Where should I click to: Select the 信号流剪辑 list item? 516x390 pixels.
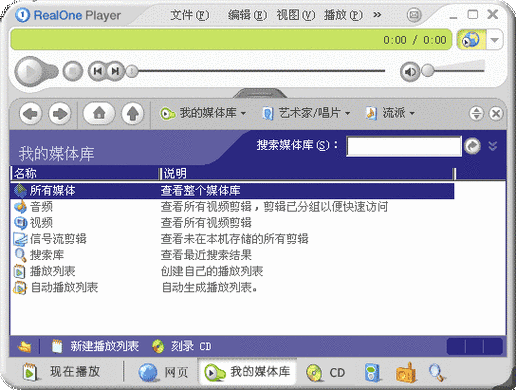pyautogui.click(x=58, y=239)
